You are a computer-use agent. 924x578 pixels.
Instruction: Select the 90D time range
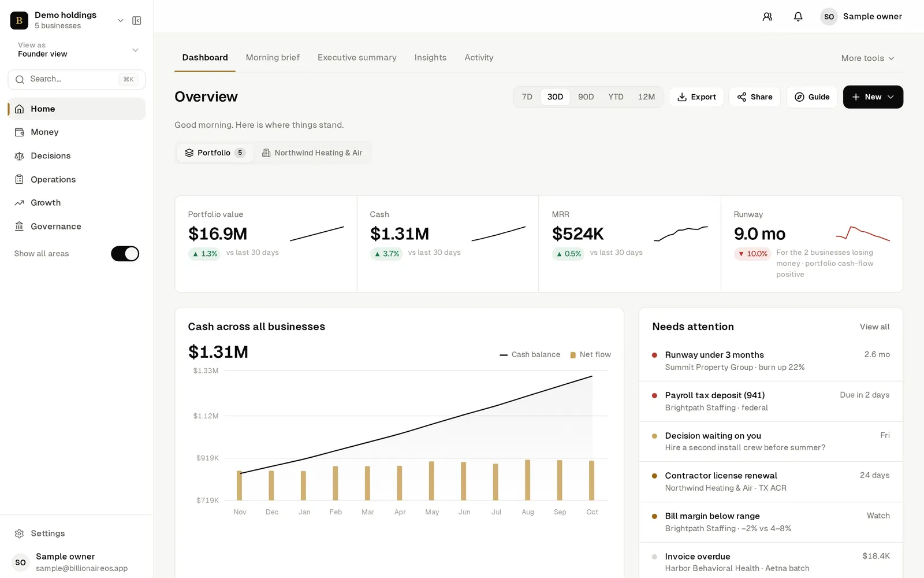coord(586,97)
